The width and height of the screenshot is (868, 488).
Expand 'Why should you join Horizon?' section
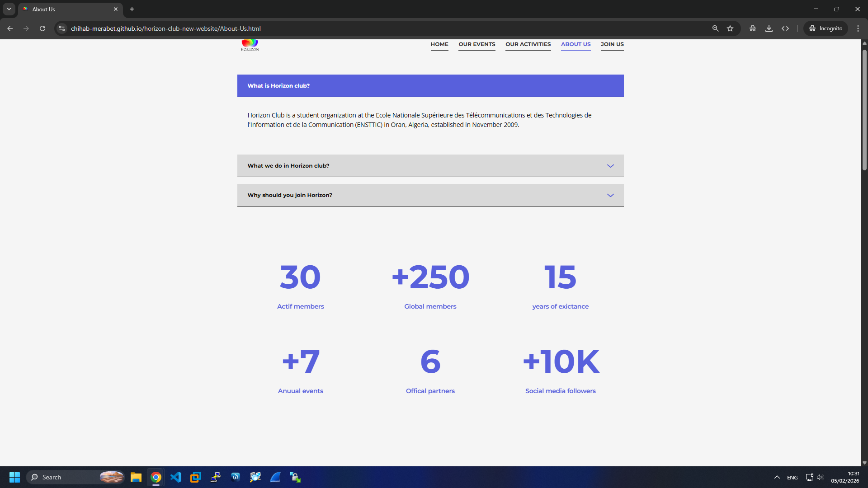point(430,195)
